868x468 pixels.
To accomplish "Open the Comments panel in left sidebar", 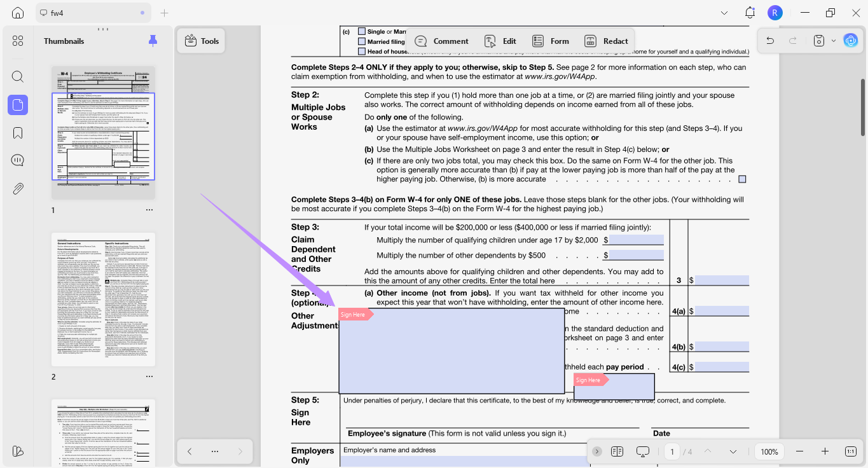I will point(18,160).
